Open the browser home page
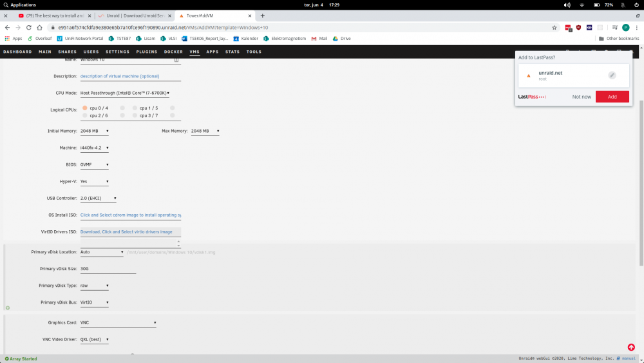Viewport: 644px width, 363px height. (x=39, y=28)
